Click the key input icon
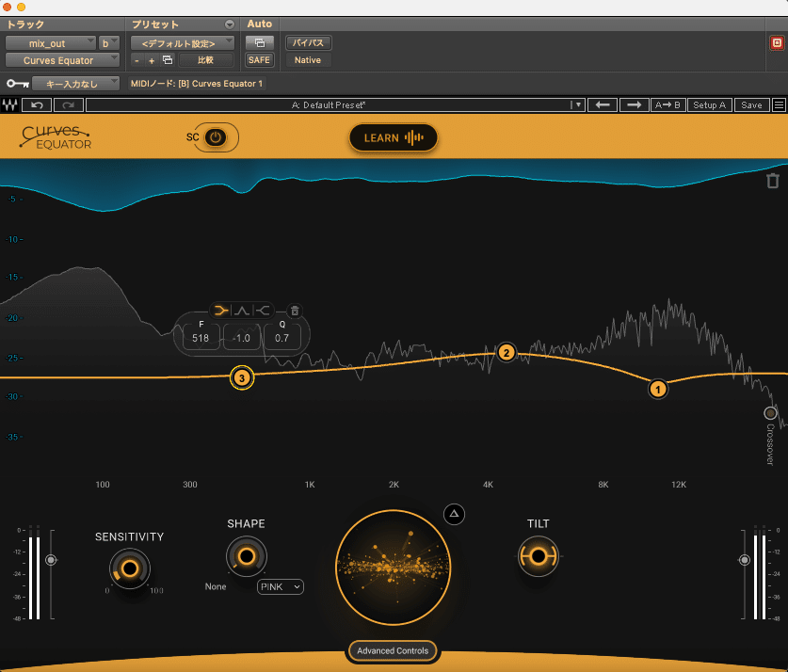 [18, 84]
